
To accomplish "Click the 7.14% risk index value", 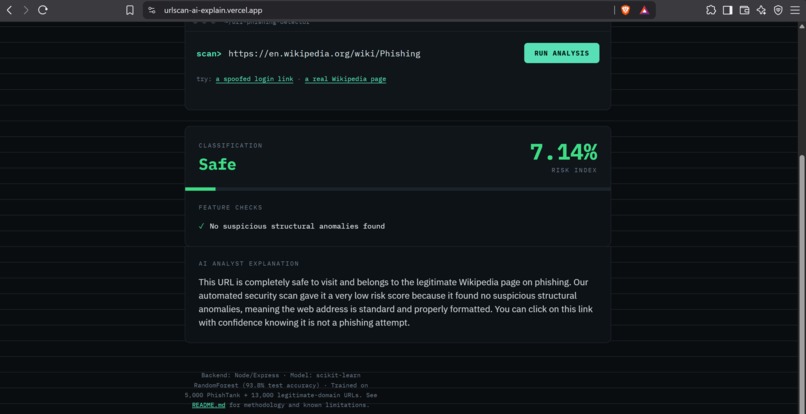I will tap(563, 152).
